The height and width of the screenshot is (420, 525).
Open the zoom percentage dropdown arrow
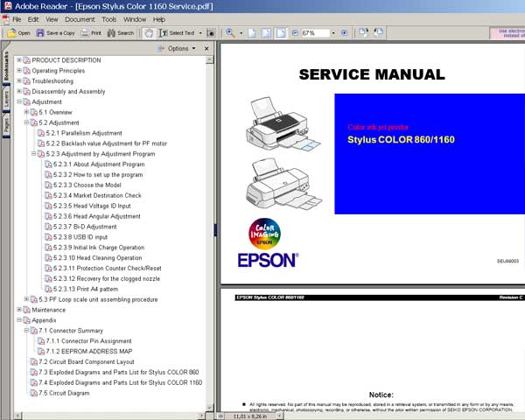333,33
